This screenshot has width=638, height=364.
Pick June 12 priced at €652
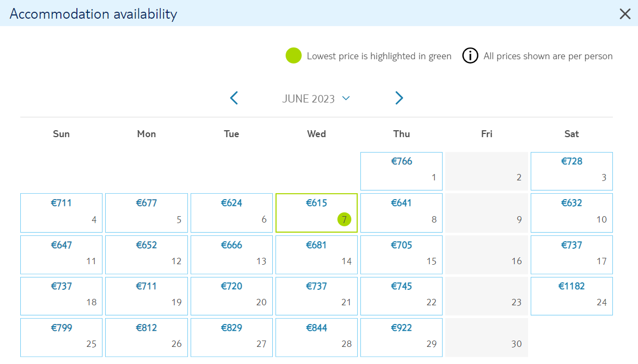point(146,255)
